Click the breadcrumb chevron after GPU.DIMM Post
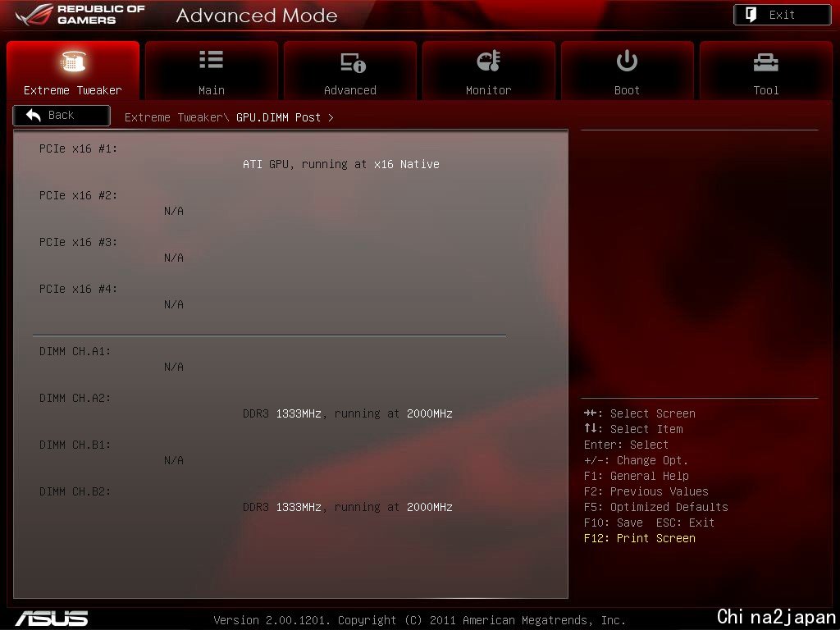This screenshot has height=630, width=840. point(331,117)
